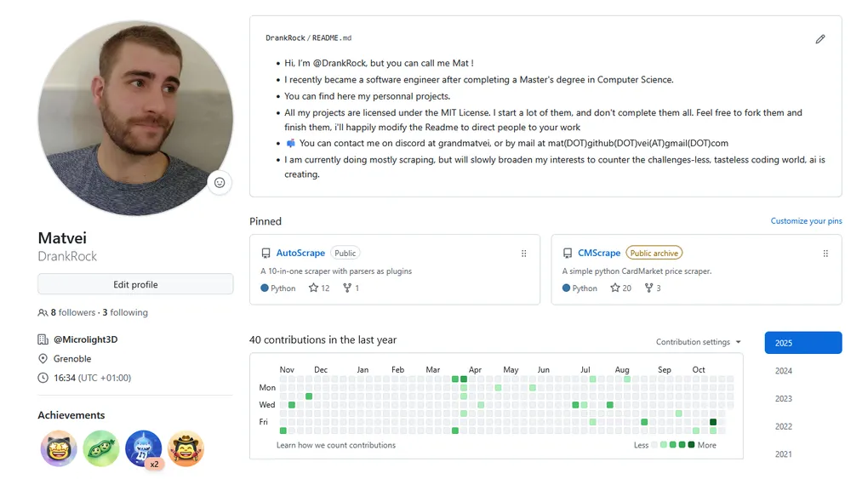Click the pencil icon to edit README

pyautogui.click(x=819, y=39)
